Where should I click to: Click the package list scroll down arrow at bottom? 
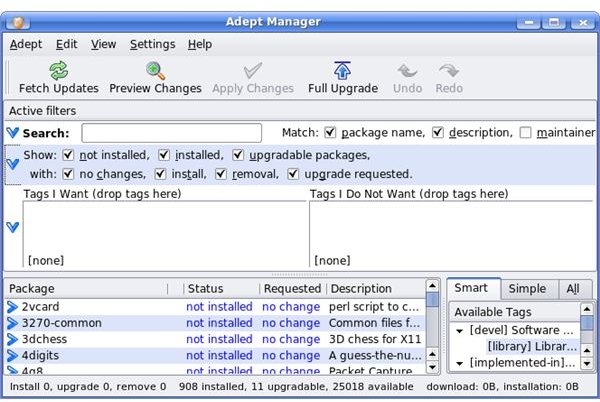432,368
